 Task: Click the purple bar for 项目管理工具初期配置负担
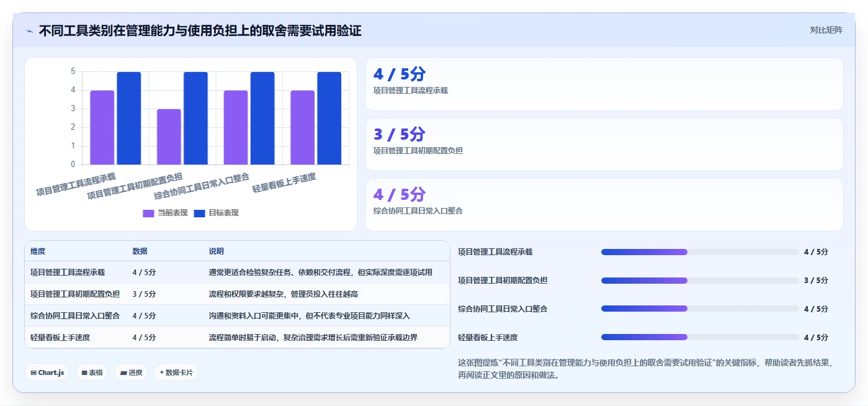[x=169, y=137]
